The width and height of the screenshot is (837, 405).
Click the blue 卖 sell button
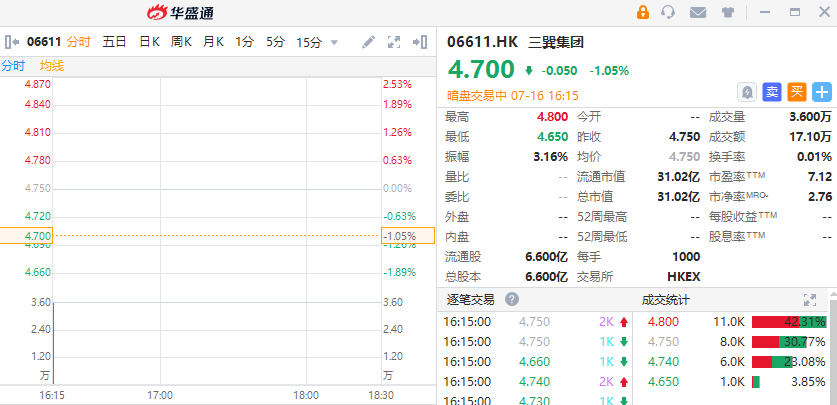point(772,92)
